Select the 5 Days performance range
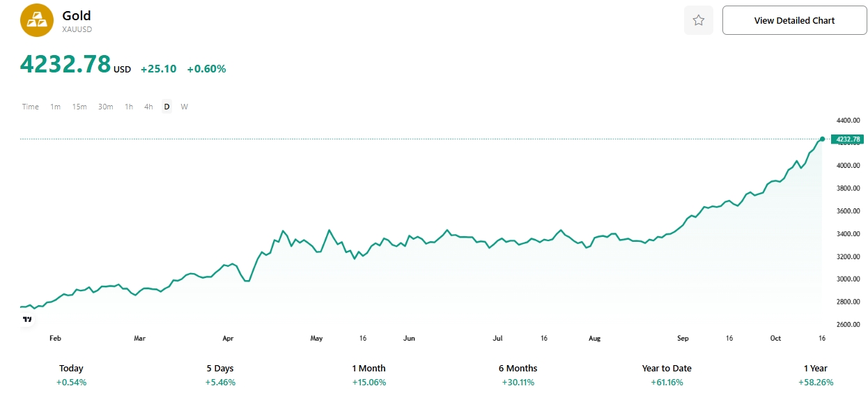The height and width of the screenshot is (393, 868). coord(220,375)
